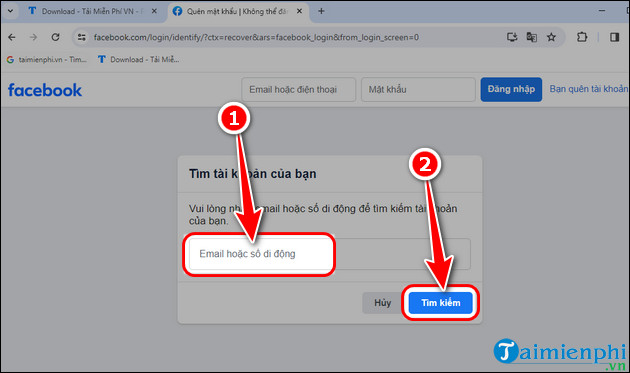
Task: Open the translate page icon
Action: [x=532, y=37]
